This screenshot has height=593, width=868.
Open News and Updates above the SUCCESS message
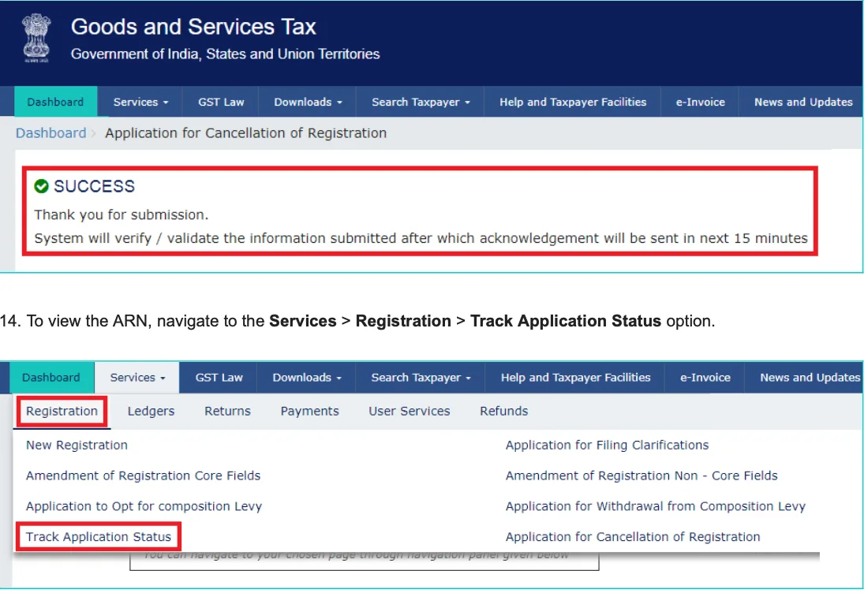tap(803, 102)
